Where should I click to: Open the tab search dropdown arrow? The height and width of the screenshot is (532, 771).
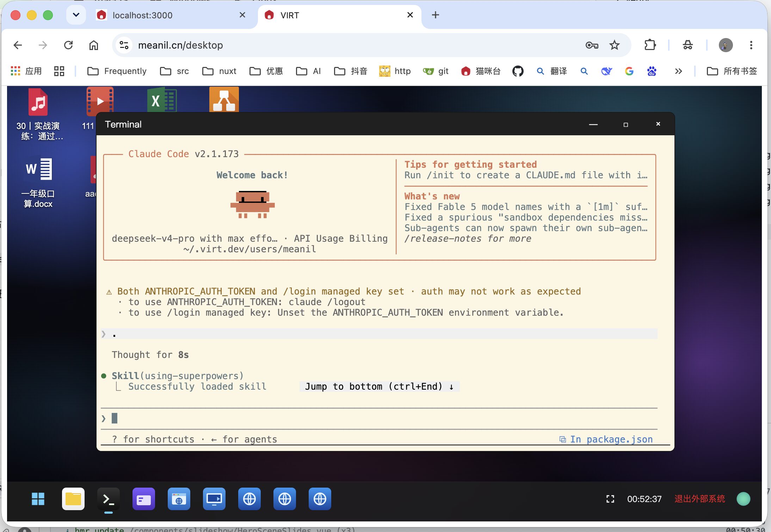[x=76, y=15]
